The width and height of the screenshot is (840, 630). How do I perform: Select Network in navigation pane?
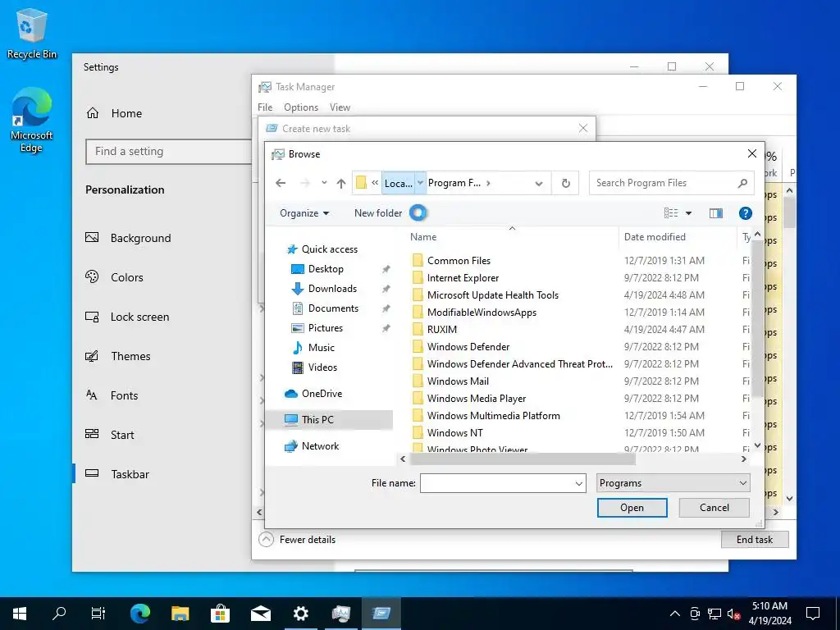(320, 446)
